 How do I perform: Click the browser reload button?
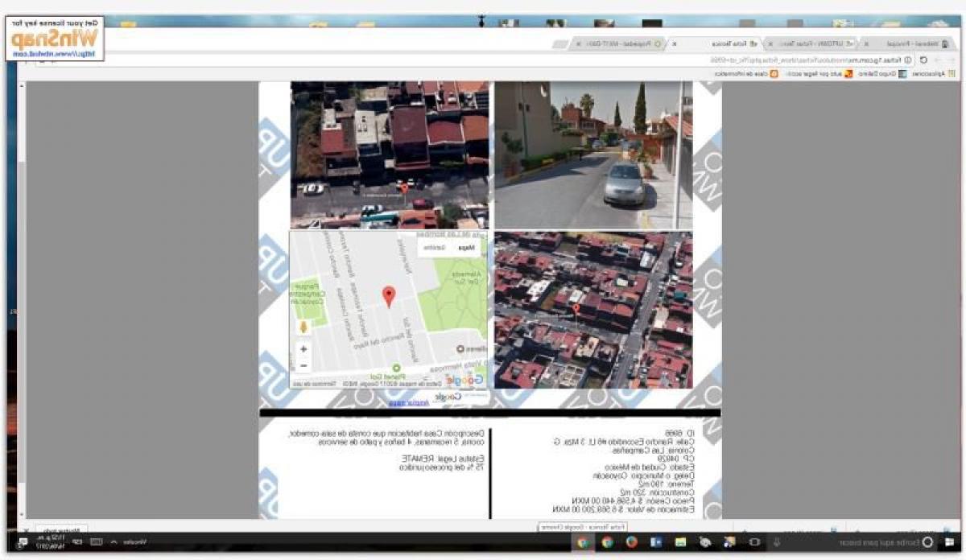pos(923,60)
